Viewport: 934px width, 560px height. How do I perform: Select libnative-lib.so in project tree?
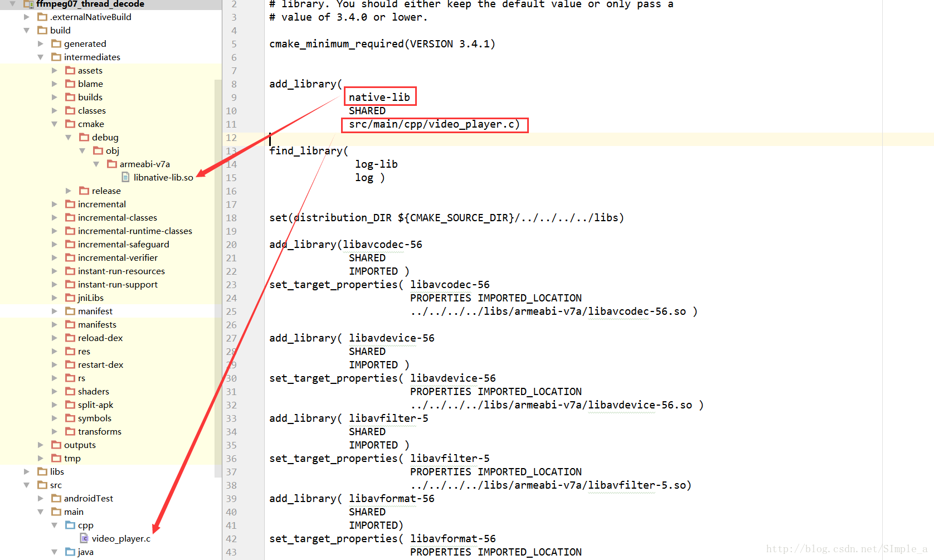(163, 177)
